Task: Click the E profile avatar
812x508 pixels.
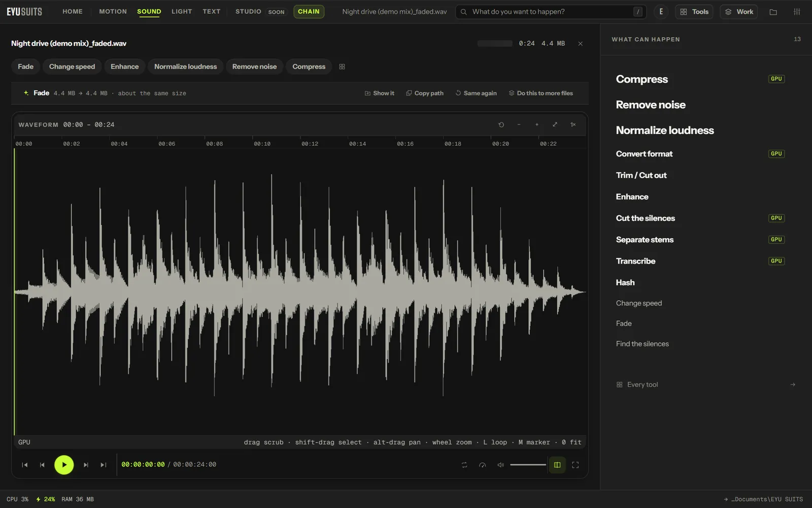Action: (x=661, y=12)
